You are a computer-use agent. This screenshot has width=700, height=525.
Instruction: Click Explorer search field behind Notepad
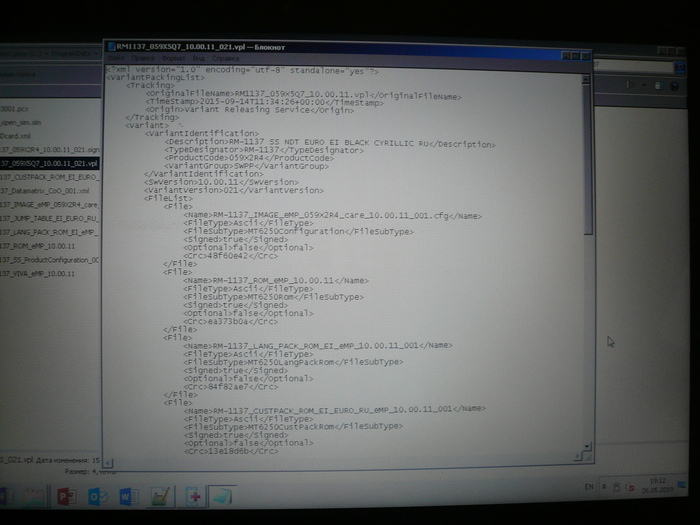pos(634,67)
